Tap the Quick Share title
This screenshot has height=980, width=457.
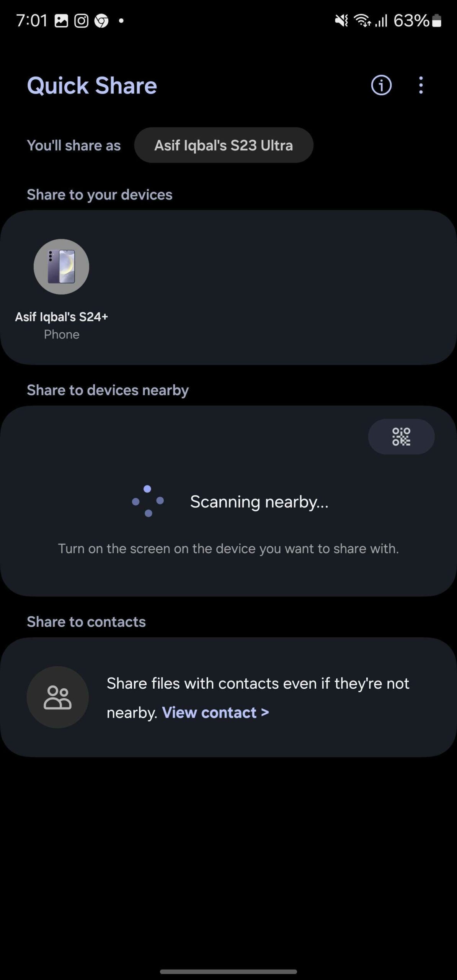pyautogui.click(x=92, y=85)
